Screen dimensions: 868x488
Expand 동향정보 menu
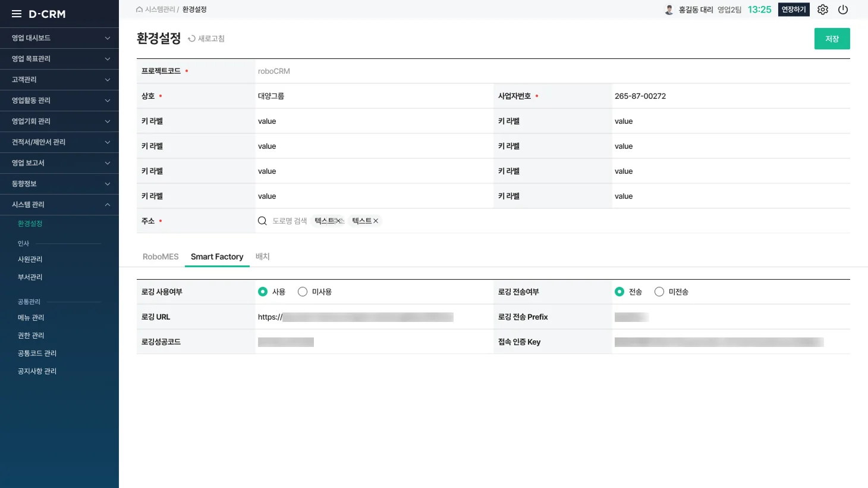[x=59, y=184]
